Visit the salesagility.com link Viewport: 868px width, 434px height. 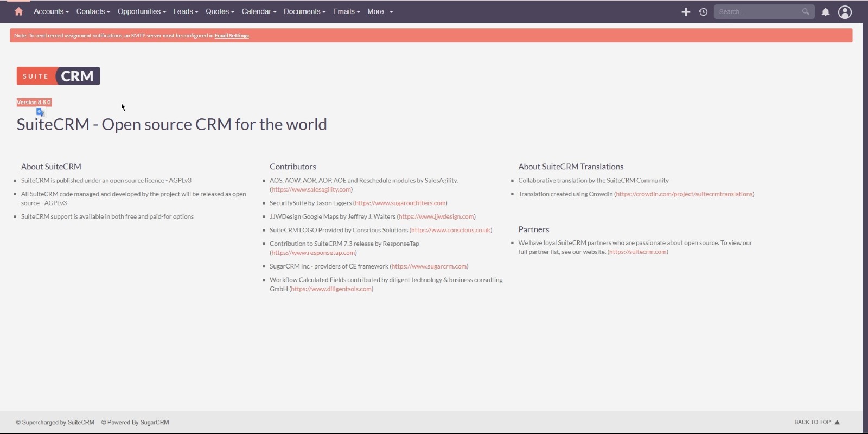pyautogui.click(x=311, y=189)
